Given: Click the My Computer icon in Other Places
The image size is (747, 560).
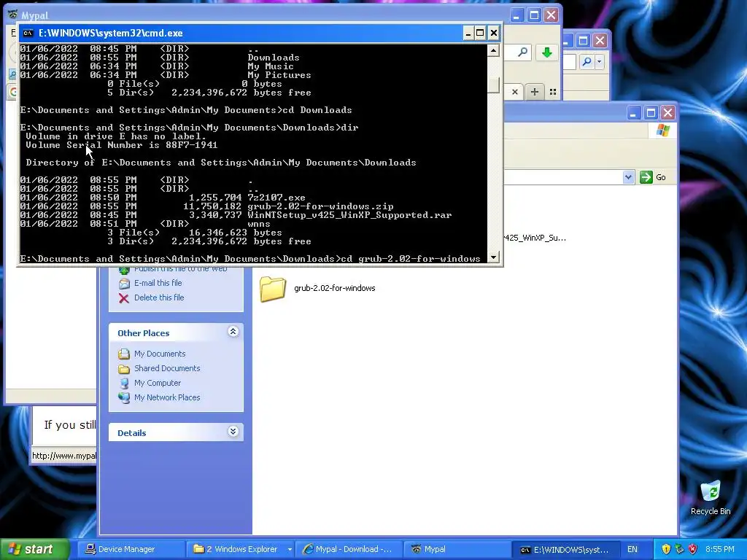Looking at the screenshot, I should point(124,384).
